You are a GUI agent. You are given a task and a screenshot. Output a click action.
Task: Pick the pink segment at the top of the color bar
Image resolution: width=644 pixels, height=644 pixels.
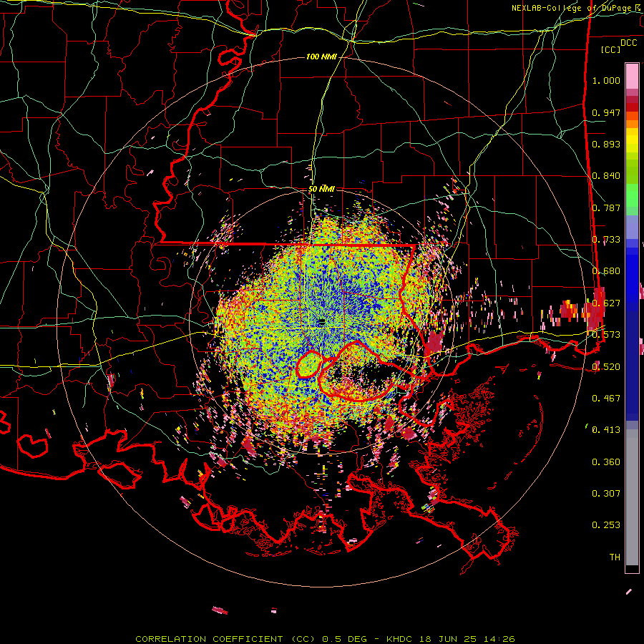pyautogui.click(x=632, y=76)
